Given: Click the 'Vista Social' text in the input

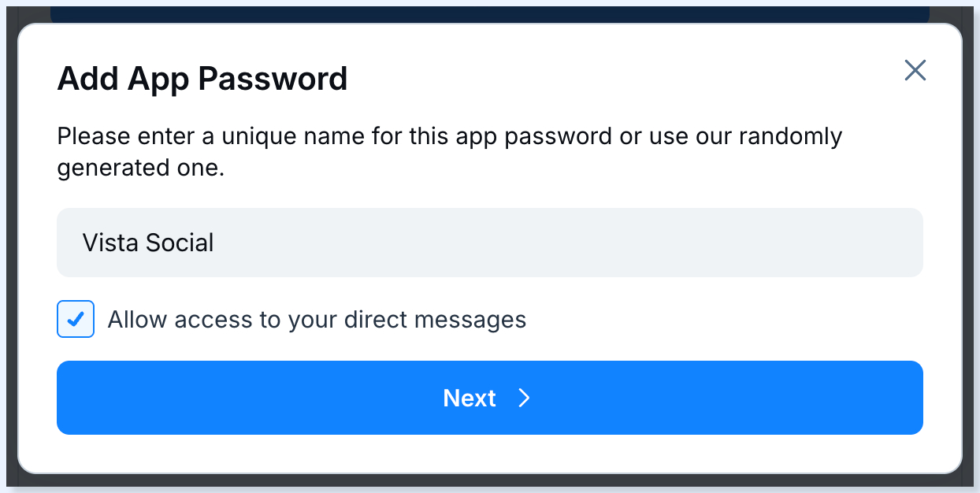Looking at the screenshot, I should coord(148,243).
